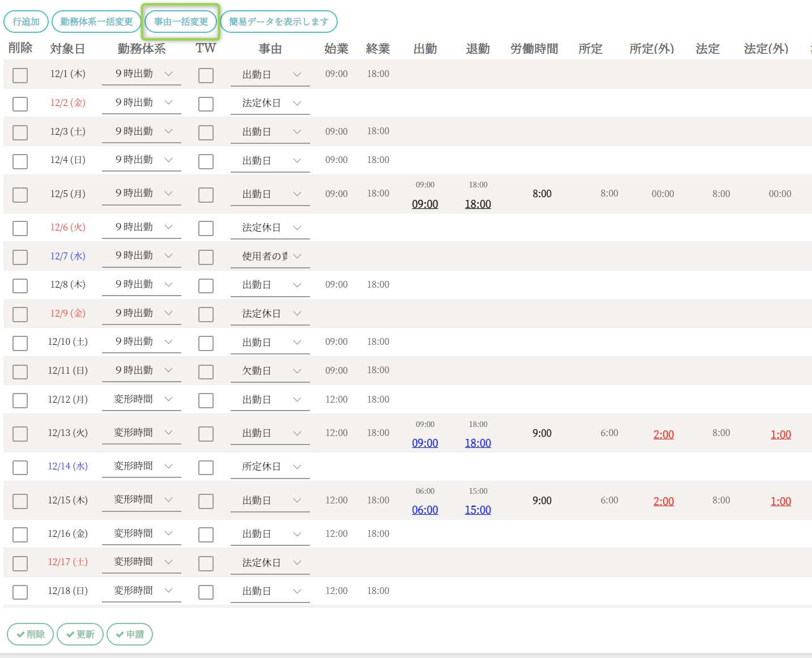Click the 09:00 出勤 link on 12/13
The image size is (812, 658).
pos(425,443)
